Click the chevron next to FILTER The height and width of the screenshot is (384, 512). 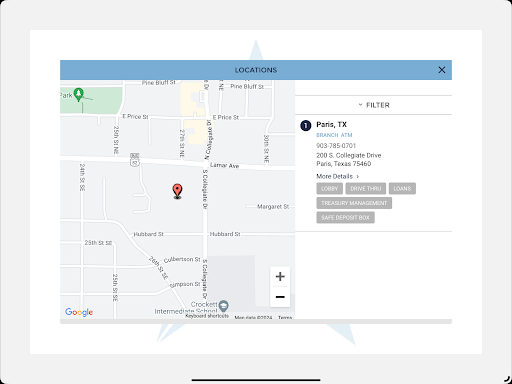(360, 105)
